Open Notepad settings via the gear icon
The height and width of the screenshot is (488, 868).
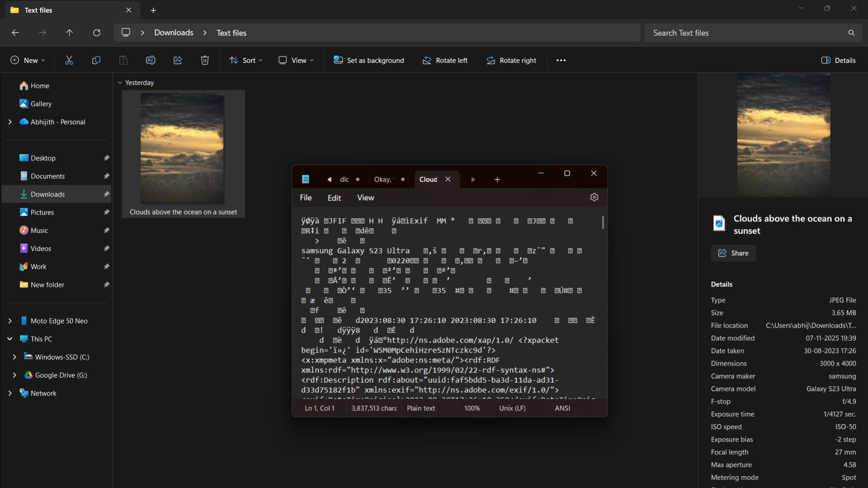(x=594, y=197)
